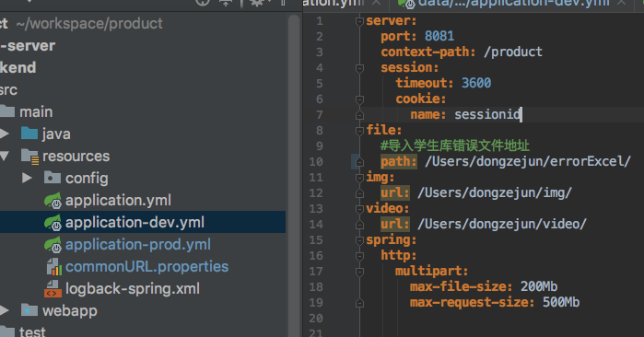
Task: Select application-dev.yml in project tree
Action: (135, 223)
